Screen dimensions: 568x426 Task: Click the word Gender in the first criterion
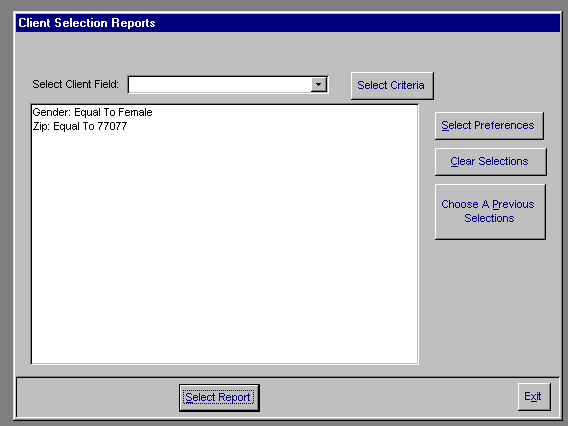50,112
